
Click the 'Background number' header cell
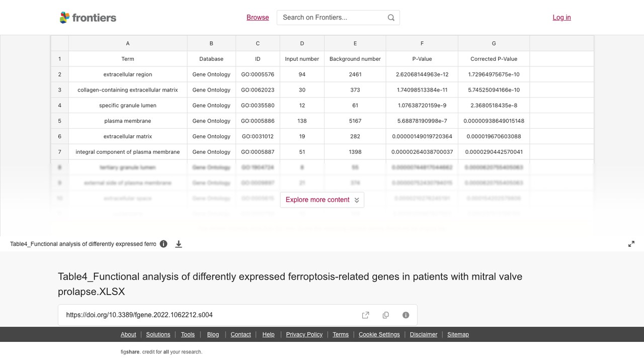coord(355,59)
